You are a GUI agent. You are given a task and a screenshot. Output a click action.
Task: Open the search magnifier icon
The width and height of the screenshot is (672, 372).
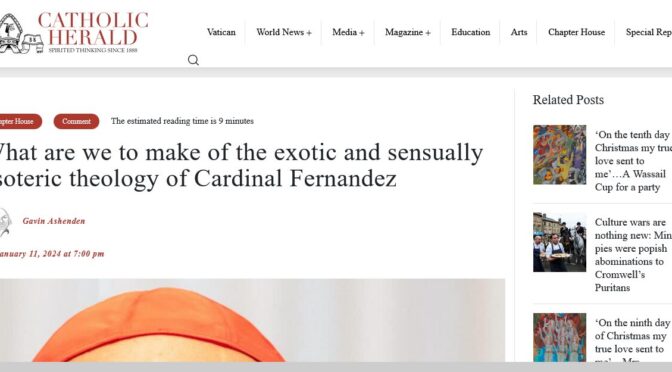pos(193,60)
